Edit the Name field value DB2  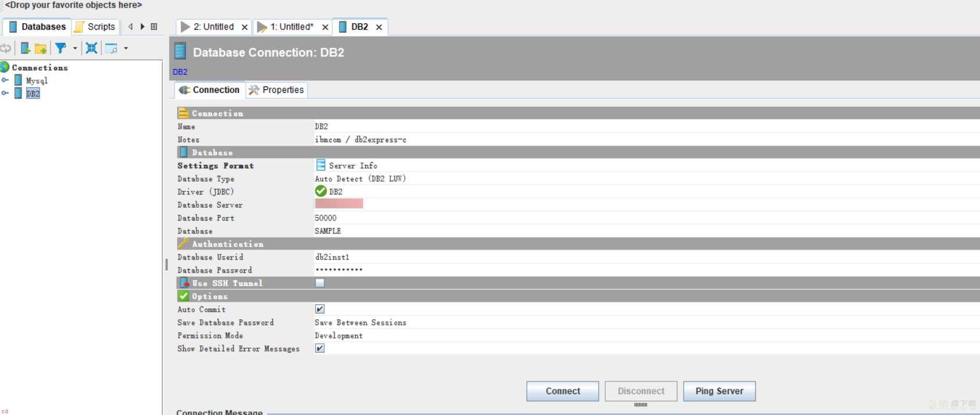point(647,127)
